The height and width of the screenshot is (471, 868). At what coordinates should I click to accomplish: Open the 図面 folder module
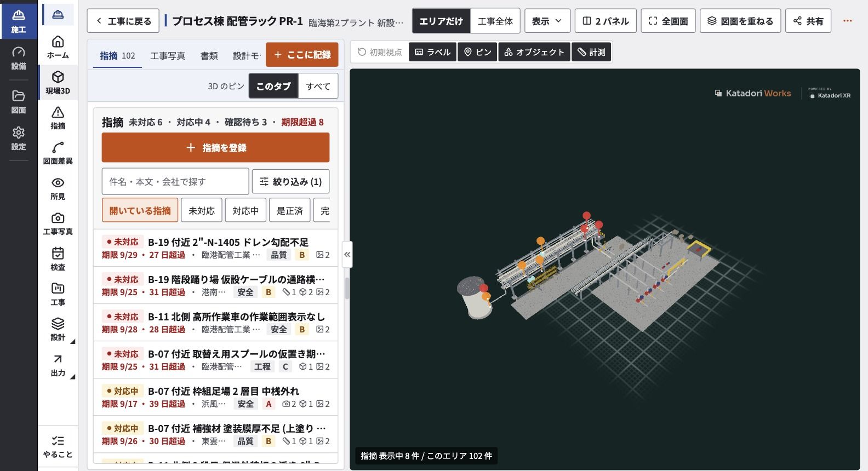[x=19, y=102]
